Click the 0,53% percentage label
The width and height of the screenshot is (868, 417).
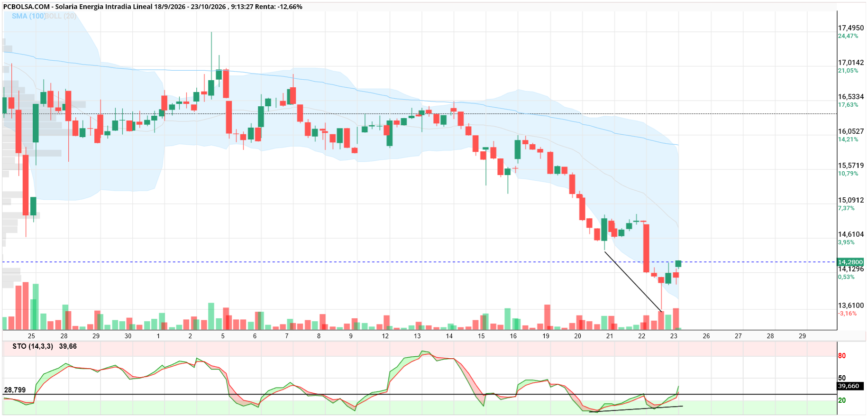pos(846,277)
